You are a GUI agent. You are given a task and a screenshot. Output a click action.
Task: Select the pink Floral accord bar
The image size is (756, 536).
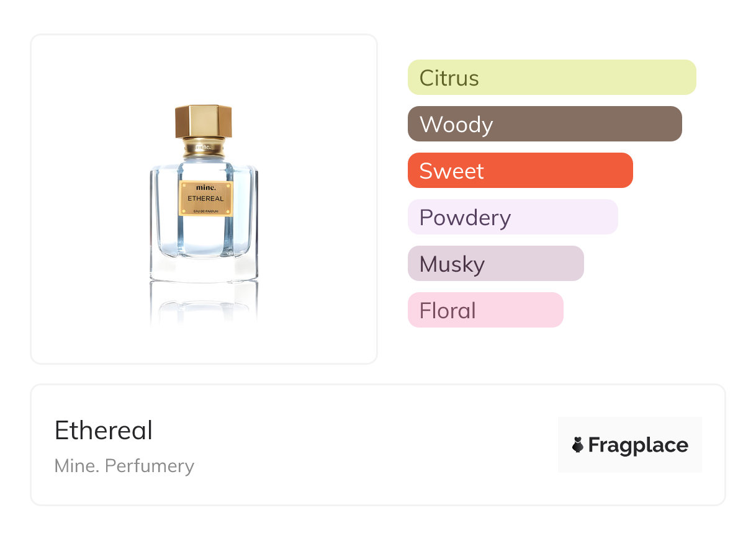pyautogui.click(x=485, y=310)
